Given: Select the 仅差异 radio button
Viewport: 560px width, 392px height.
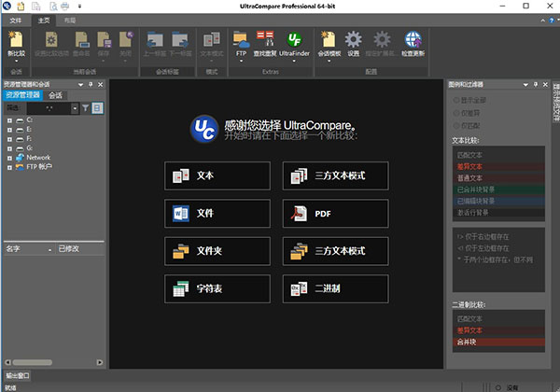Looking at the screenshot, I should pyautogui.click(x=456, y=113).
